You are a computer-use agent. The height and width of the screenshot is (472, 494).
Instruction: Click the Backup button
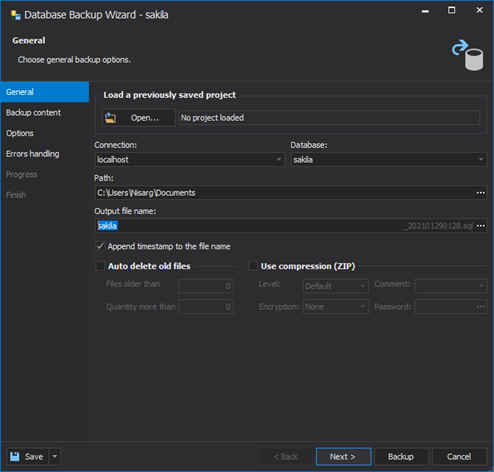[x=401, y=456]
